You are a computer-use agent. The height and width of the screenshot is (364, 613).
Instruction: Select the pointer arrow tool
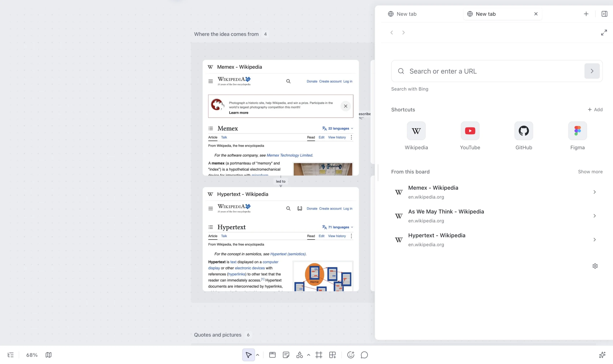click(x=248, y=355)
